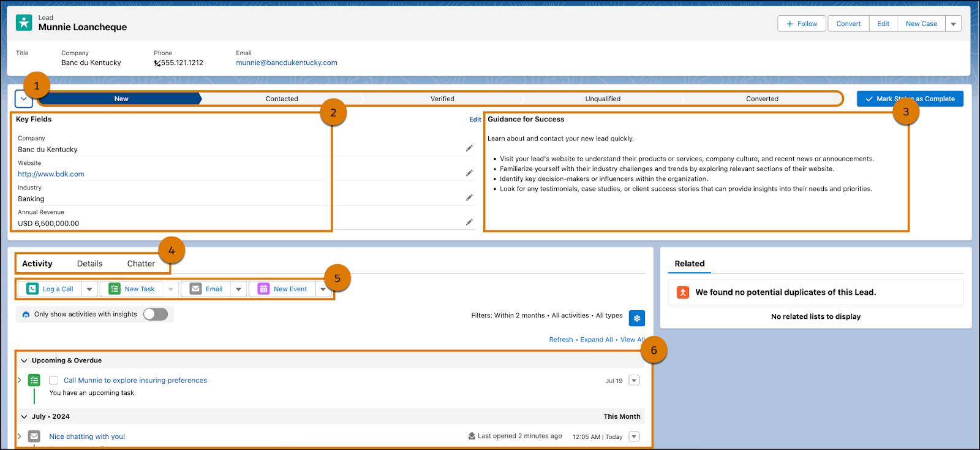This screenshot has height=450, width=980.
Task: Click the 'Banking' industry value
Action: coord(31,199)
